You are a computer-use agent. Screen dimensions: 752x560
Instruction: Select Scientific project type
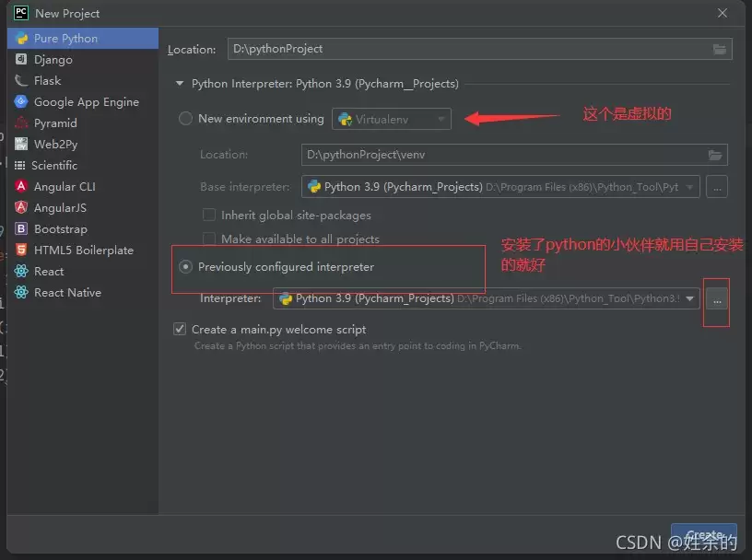click(83, 166)
